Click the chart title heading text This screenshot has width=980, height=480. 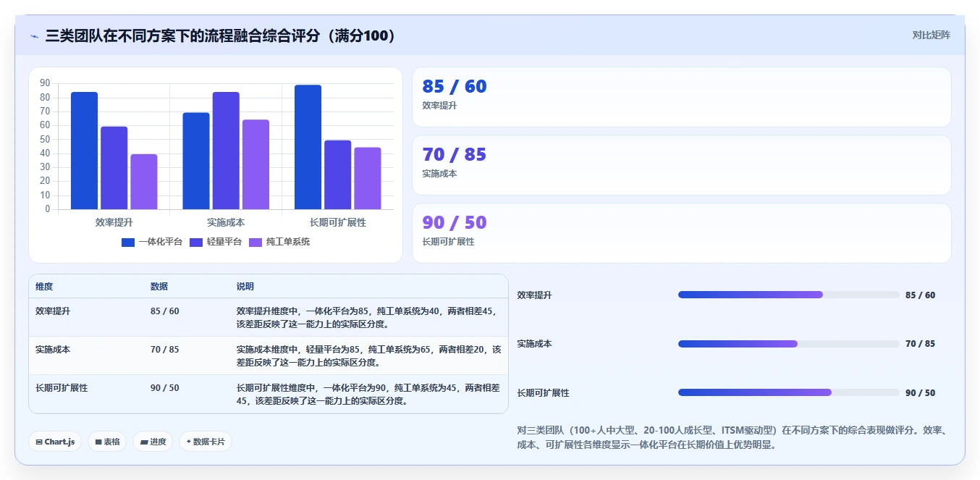tap(220, 35)
